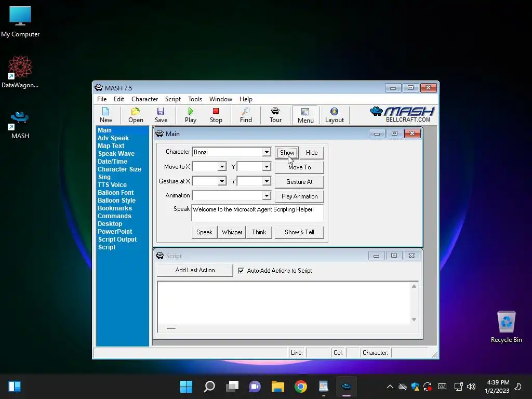Image resolution: width=532 pixels, height=399 pixels.
Task: Open File Explorer from the taskbar
Action: (x=277, y=387)
